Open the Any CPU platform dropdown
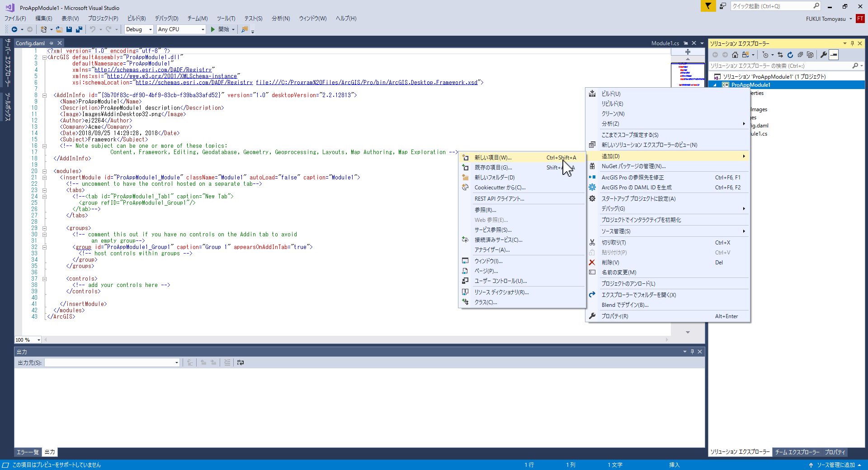This screenshot has width=868, height=470. (x=181, y=29)
